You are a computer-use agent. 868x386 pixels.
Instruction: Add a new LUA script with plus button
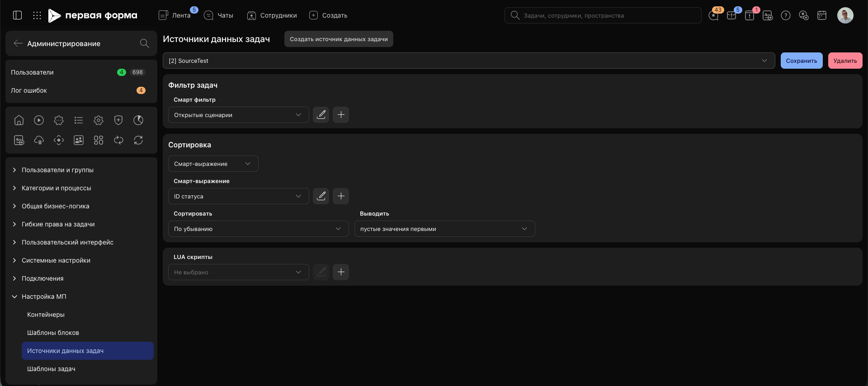coord(341,272)
